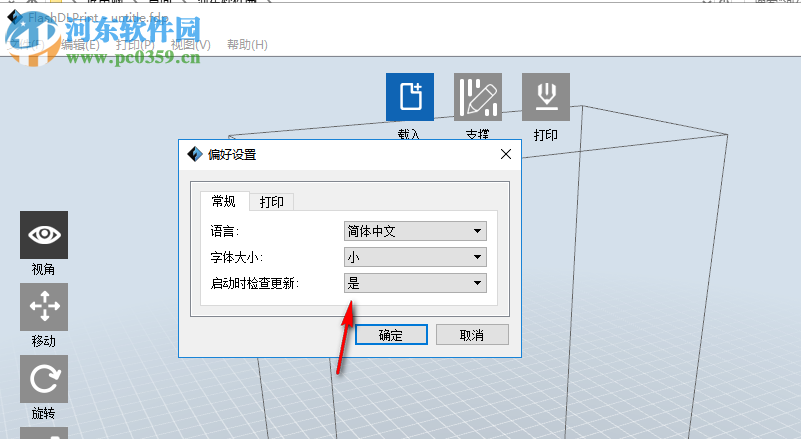Select the Rotate (旋转) tool

(44, 379)
